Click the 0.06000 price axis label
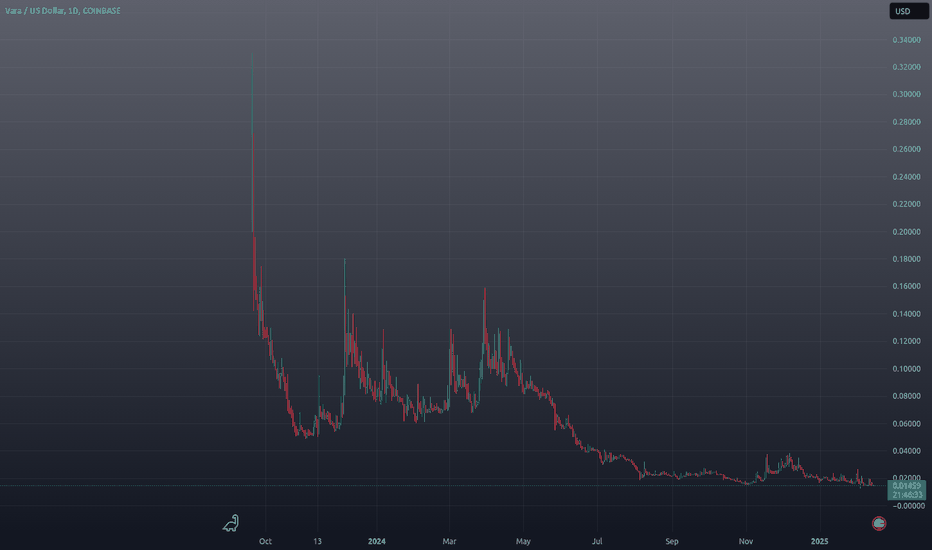The width and height of the screenshot is (932, 550). [906, 424]
